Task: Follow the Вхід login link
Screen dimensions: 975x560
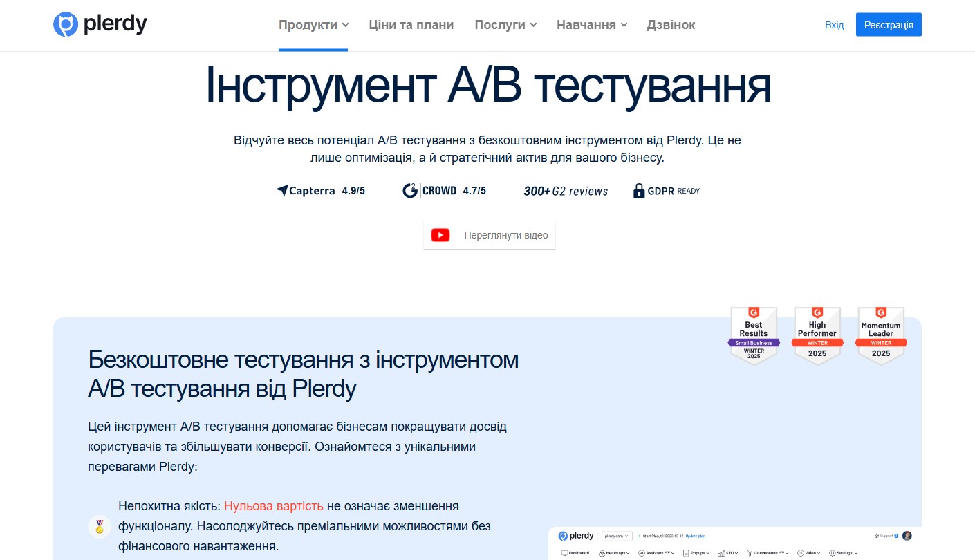Action: (835, 25)
